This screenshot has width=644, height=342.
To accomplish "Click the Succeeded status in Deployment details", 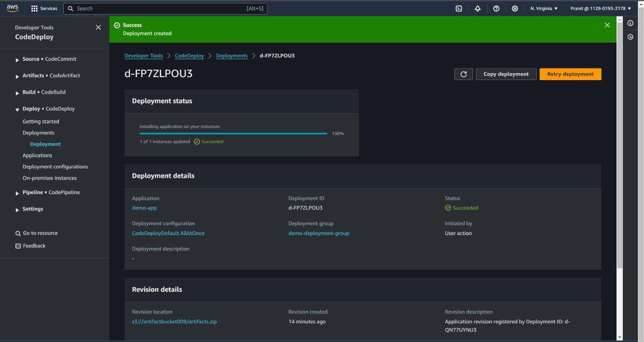I will coord(462,208).
